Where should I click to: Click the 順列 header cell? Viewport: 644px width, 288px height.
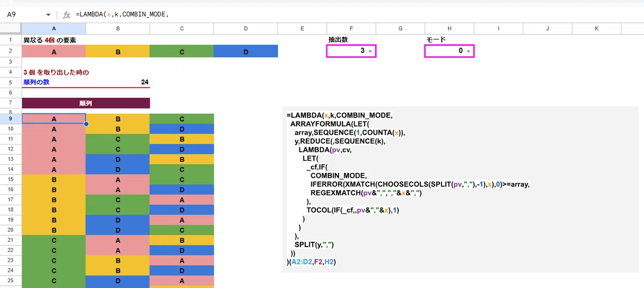click(x=86, y=103)
